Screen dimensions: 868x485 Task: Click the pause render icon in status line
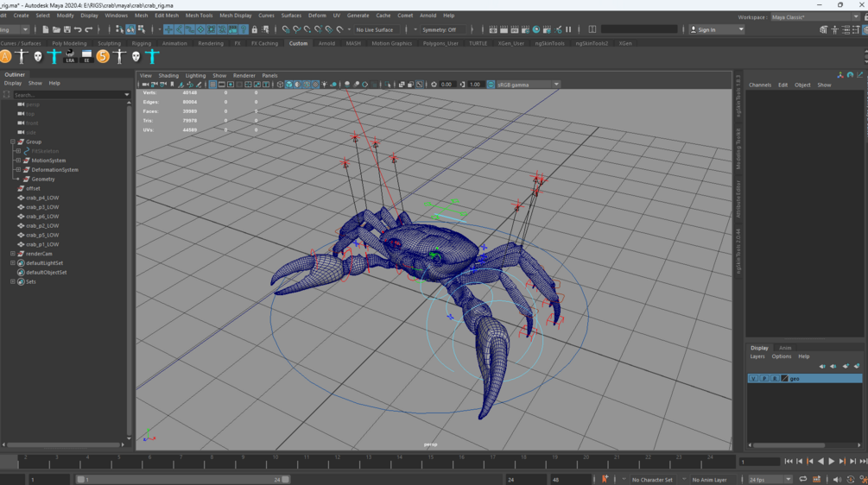[568, 29]
